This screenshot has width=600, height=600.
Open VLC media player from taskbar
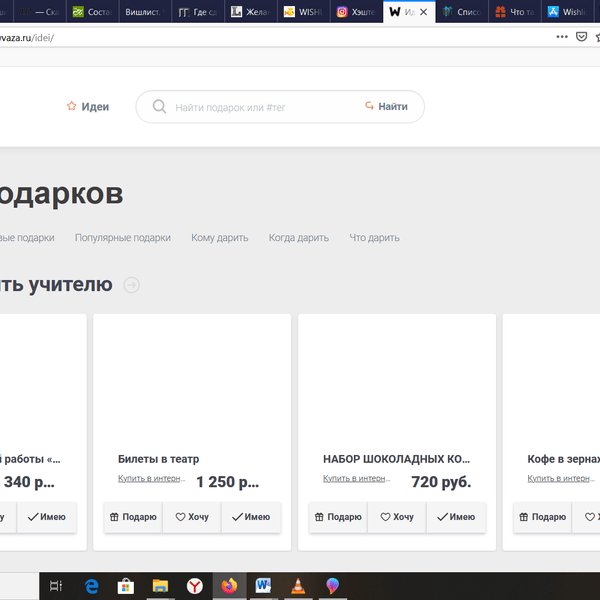(296, 586)
